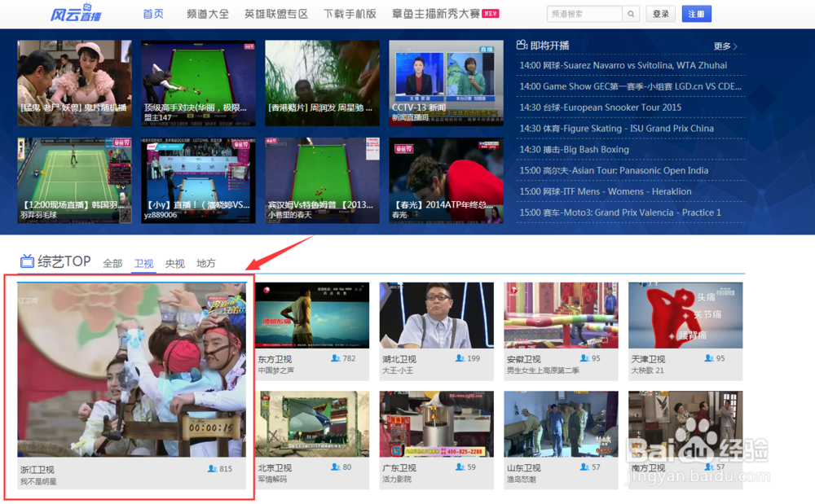The image size is (815, 504).
Task: Click the 军情解码 program title
Action: pyautogui.click(x=272, y=480)
